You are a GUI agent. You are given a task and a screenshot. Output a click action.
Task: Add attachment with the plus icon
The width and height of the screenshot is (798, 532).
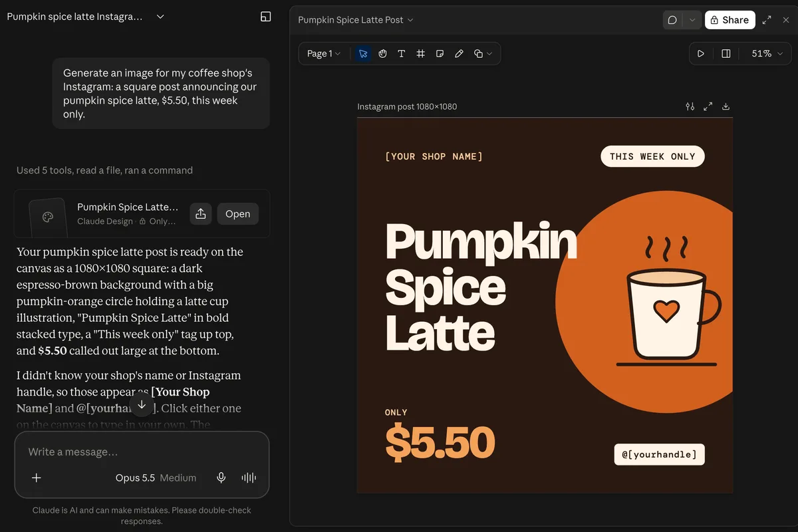tap(37, 477)
